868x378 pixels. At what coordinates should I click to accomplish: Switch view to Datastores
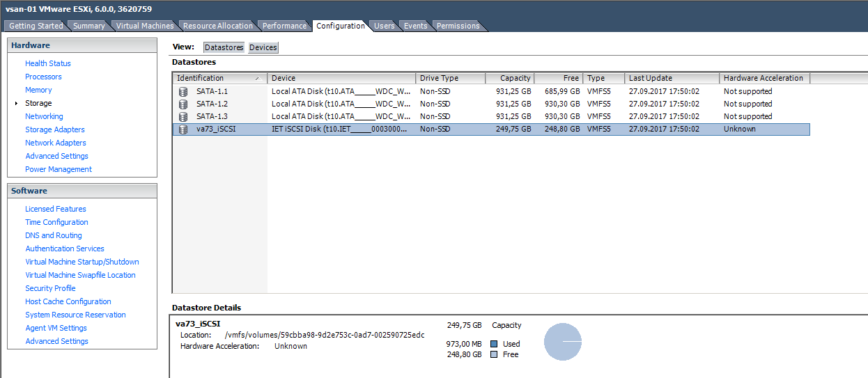pyautogui.click(x=224, y=47)
